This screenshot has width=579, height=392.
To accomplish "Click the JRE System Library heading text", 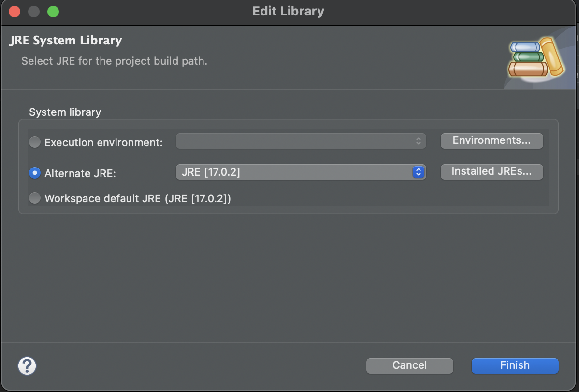I will pos(66,40).
